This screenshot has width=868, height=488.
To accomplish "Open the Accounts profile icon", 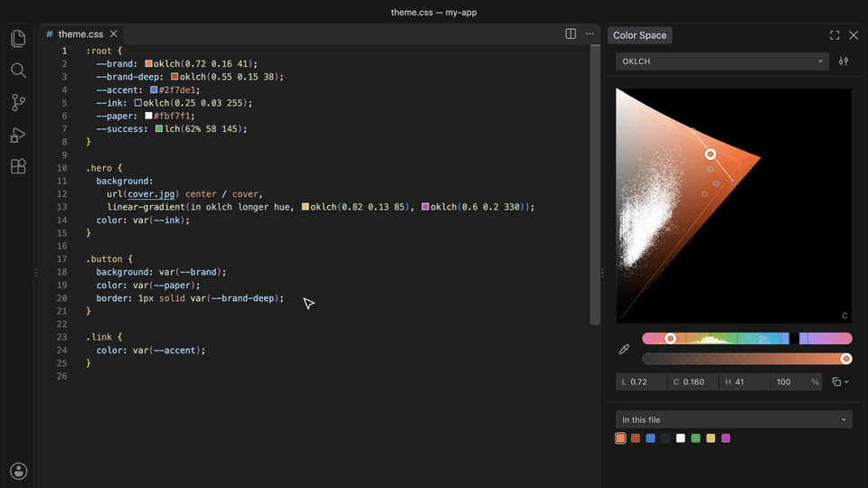I will pos(18,471).
